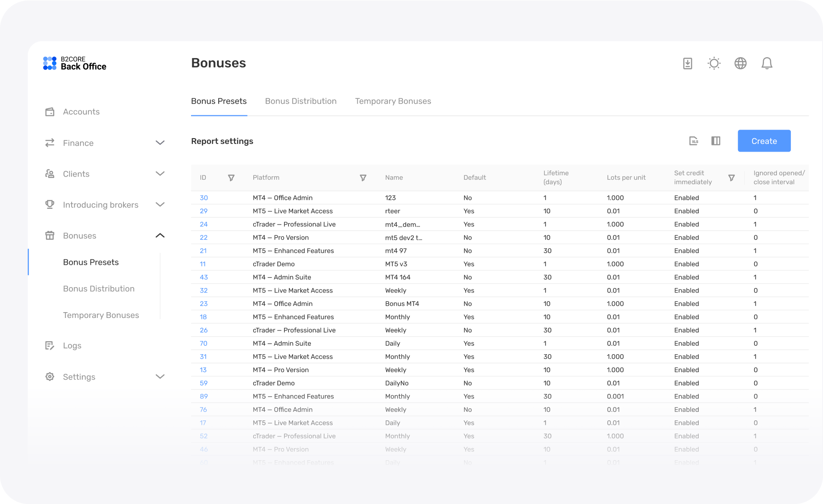The width and height of the screenshot is (823, 504).
Task: Open bonus preset ID 26
Action: [204, 330]
